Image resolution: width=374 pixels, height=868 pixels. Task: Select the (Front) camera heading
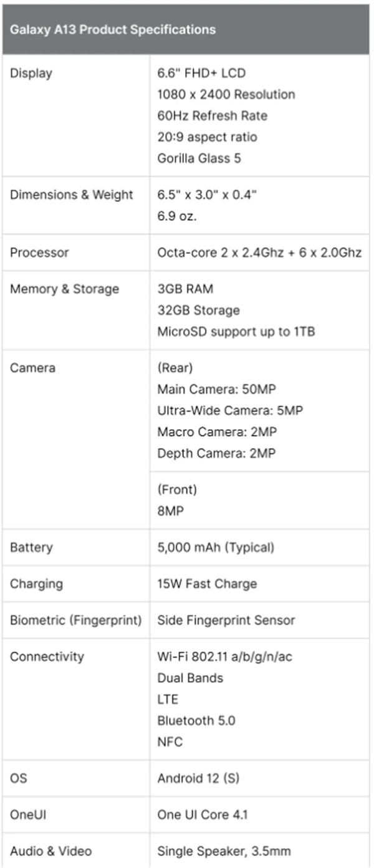click(x=177, y=490)
